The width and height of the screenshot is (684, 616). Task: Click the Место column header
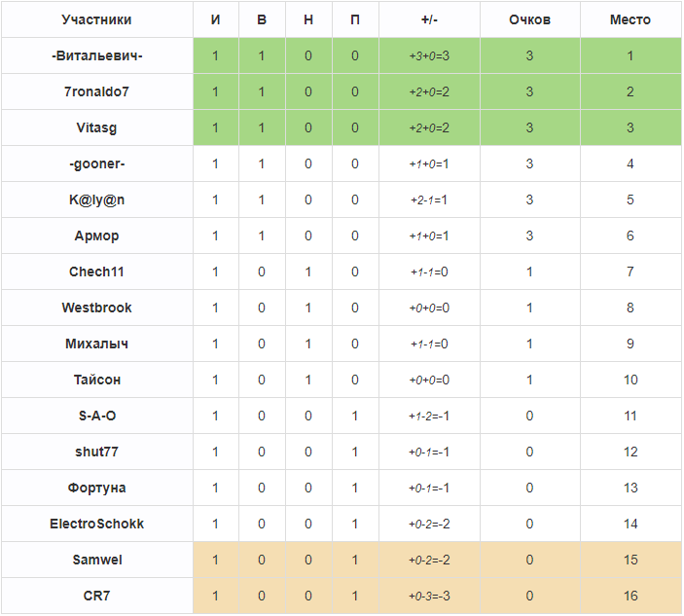click(630, 19)
